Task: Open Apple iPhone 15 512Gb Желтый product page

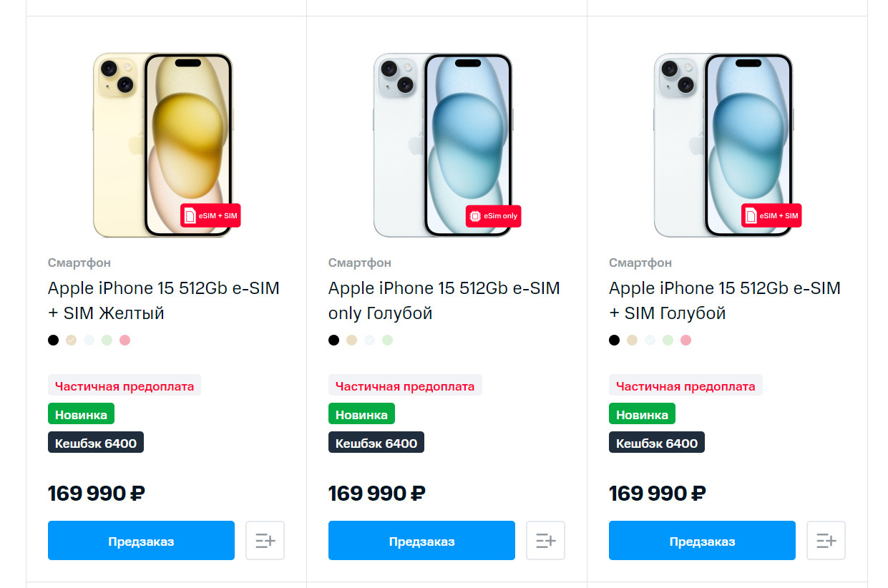Action: (164, 300)
